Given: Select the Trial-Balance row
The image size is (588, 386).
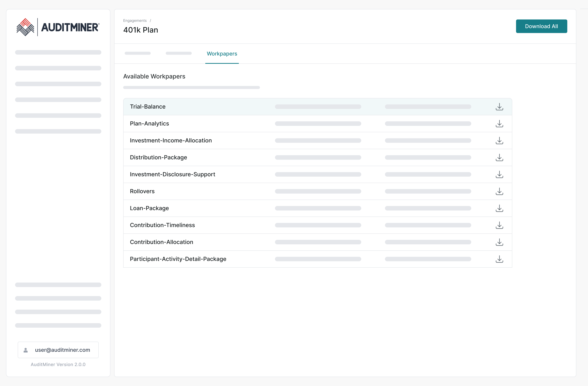Looking at the screenshot, I should click(x=148, y=107).
